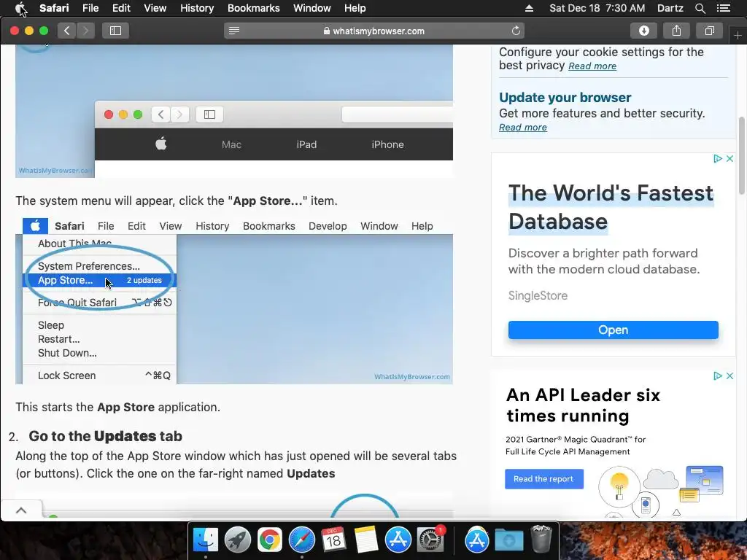The width and height of the screenshot is (747, 560).
Task: Open Notes app in the Dock
Action: (365, 540)
